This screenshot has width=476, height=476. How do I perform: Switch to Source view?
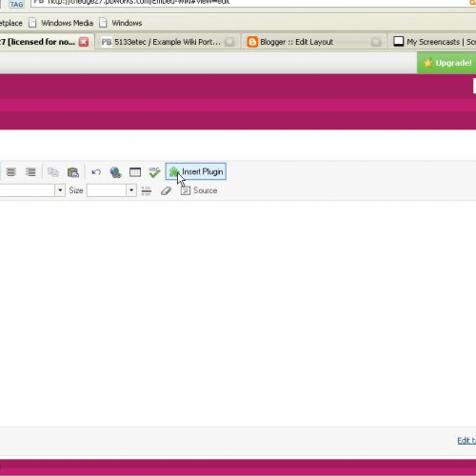[x=199, y=190]
